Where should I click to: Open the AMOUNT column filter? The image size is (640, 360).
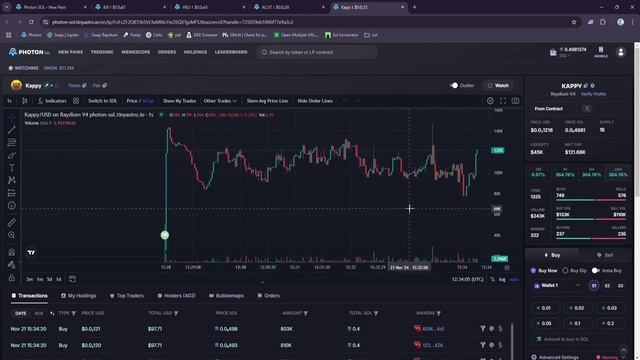[x=306, y=313]
